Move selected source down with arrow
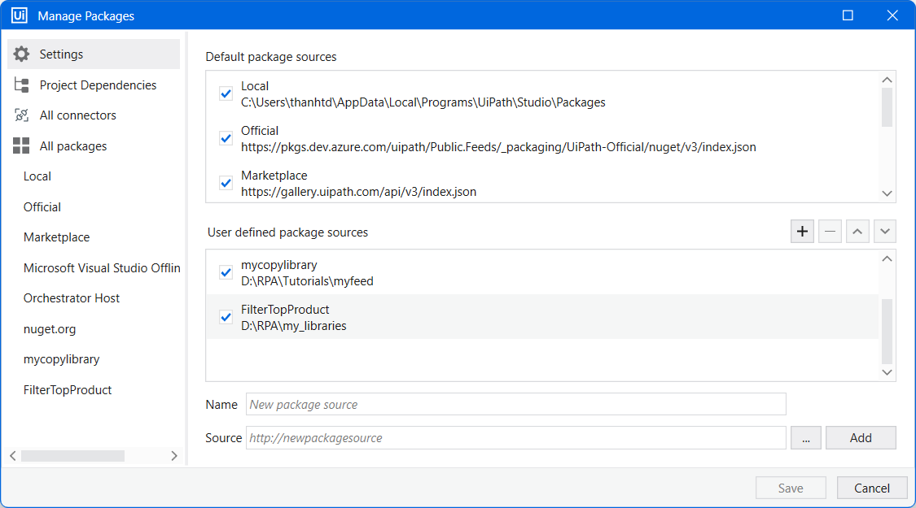Screen dimensions: 916x508 tap(885, 232)
